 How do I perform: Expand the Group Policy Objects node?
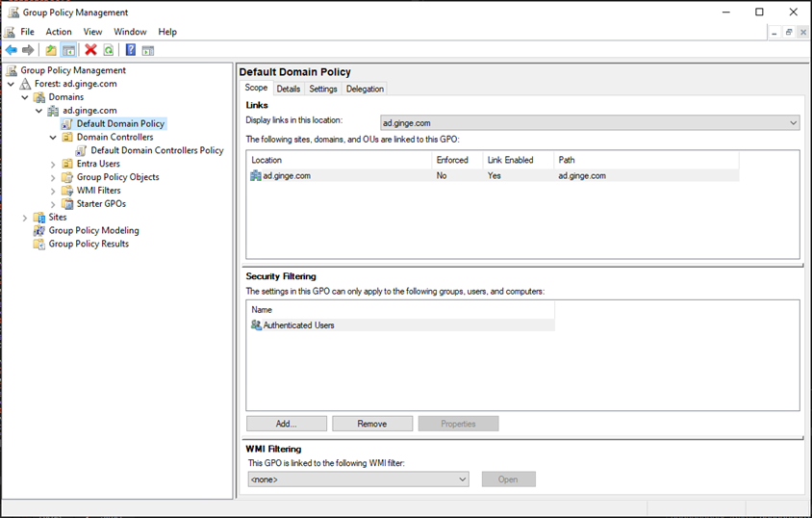point(53,178)
